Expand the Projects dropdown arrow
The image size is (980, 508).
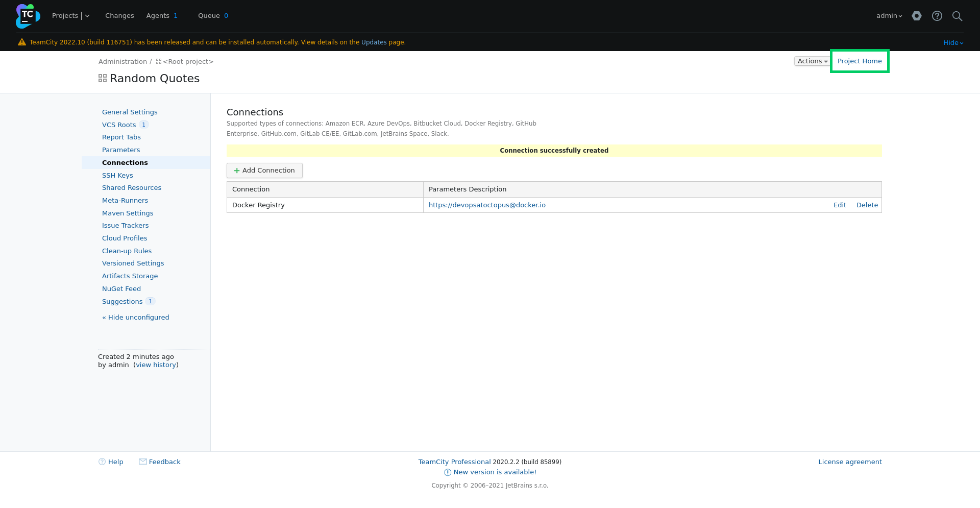(87, 16)
